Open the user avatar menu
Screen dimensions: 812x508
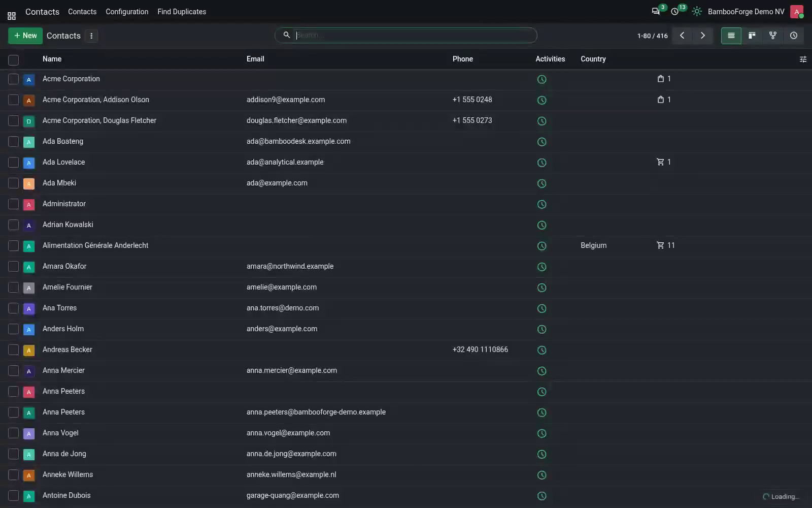coord(797,12)
